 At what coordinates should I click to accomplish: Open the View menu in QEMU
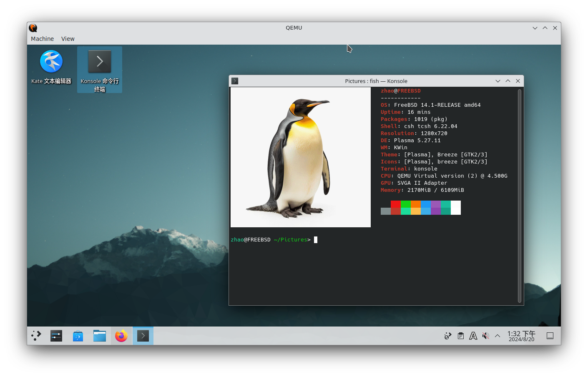point(68,38)
